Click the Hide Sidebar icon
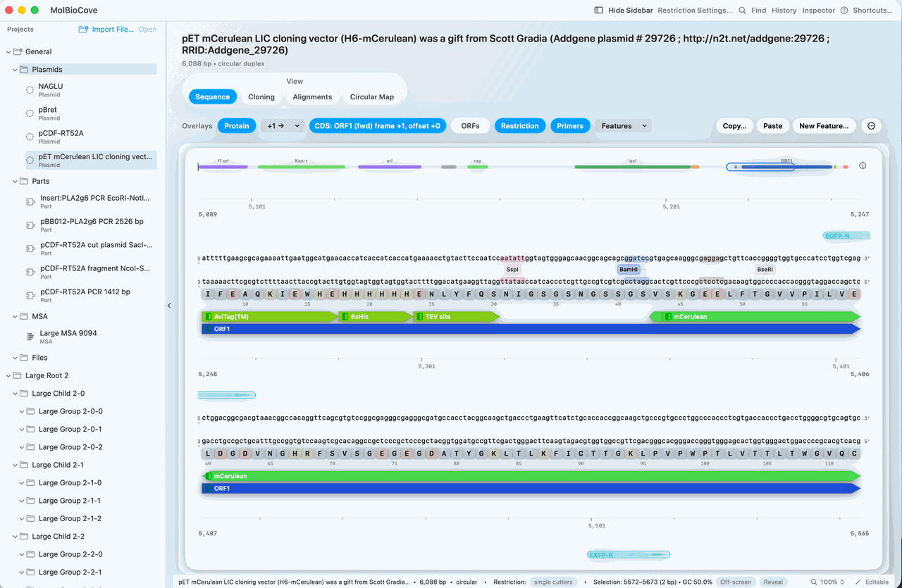 tap(599, 11)
